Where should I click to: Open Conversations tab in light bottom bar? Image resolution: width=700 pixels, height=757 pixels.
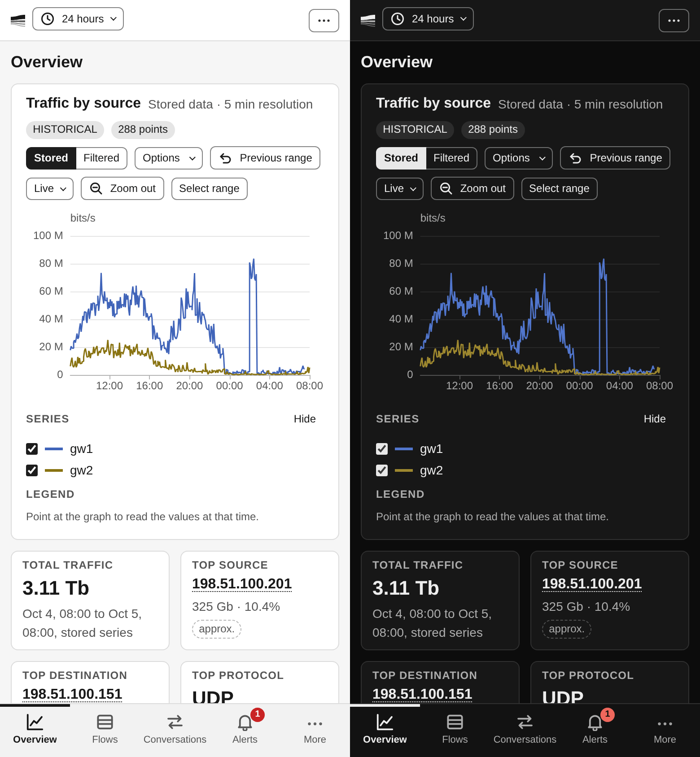point(175,729)
